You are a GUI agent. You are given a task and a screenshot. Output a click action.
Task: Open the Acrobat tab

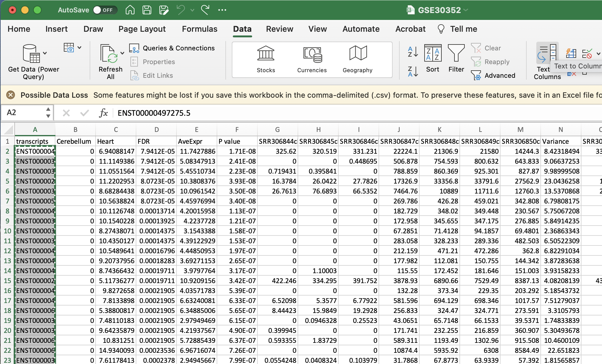click(x=411, y=29)
